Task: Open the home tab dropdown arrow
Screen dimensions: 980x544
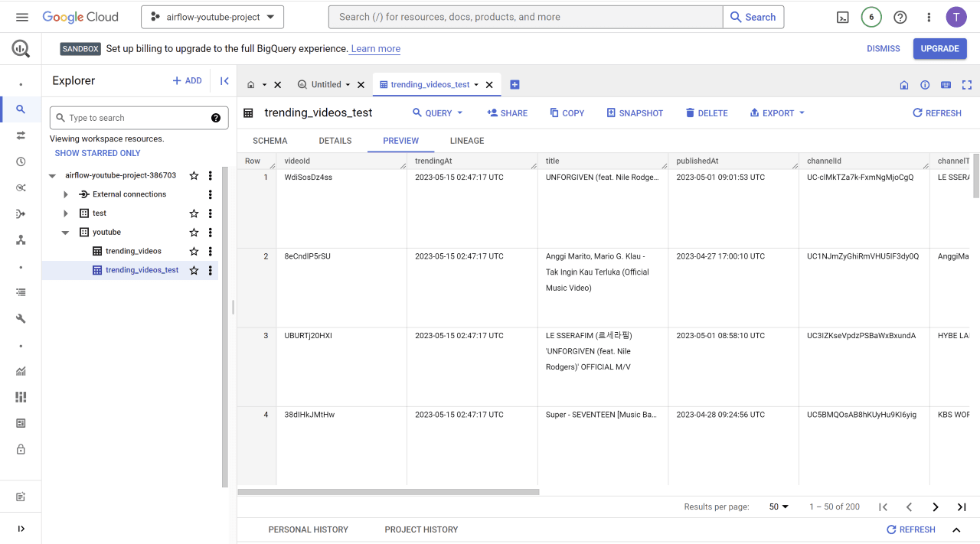Action: pos(264,85)
